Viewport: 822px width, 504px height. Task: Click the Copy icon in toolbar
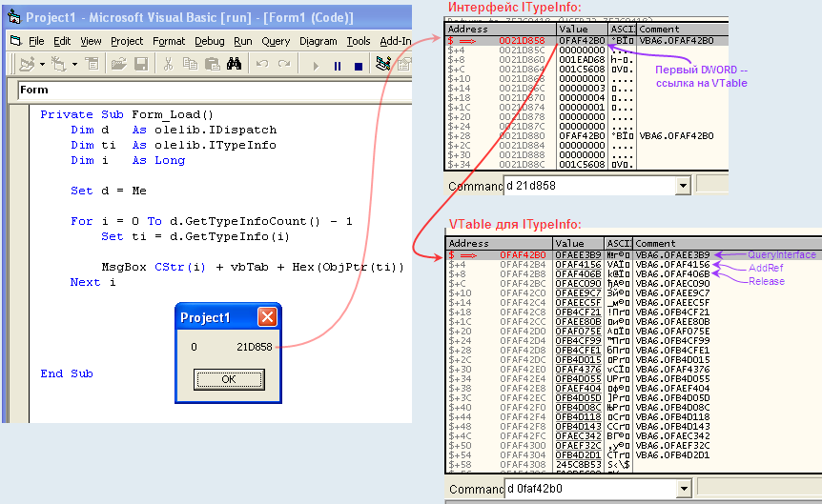188,65
